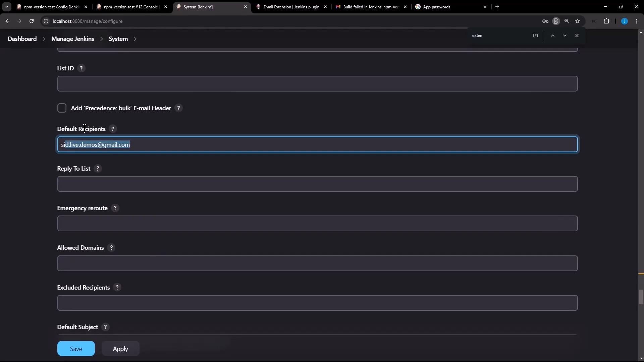The image size is (644, 362).
Task: Show help for Default Subject
Action: coord(106,327)
